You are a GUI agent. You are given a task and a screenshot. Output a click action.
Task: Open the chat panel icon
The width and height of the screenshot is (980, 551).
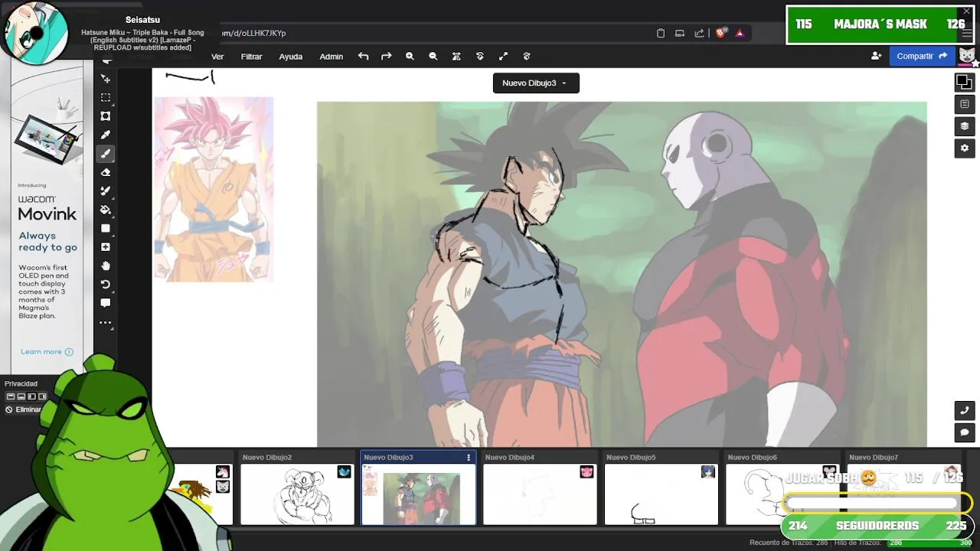pyautogui.click(x=964, y=432)
